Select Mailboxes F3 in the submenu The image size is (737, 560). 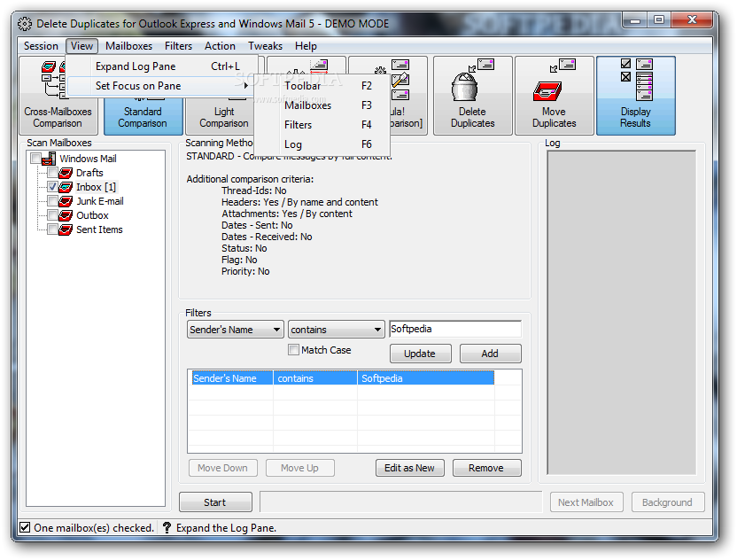[322, 105]
